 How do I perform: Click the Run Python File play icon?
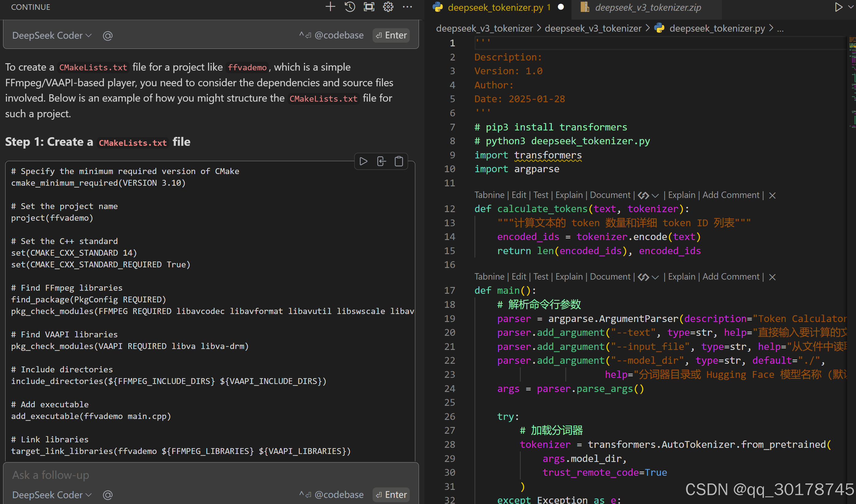click(838, 7)
